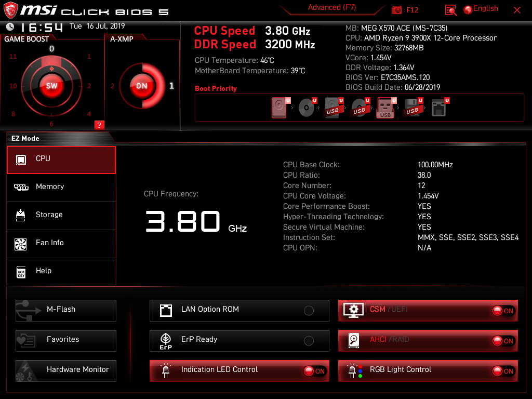This screenshot has height=399, width=532.
Task: Click the CPU Base Clock 100.00MHz value
Action: [x=435, y=165]
